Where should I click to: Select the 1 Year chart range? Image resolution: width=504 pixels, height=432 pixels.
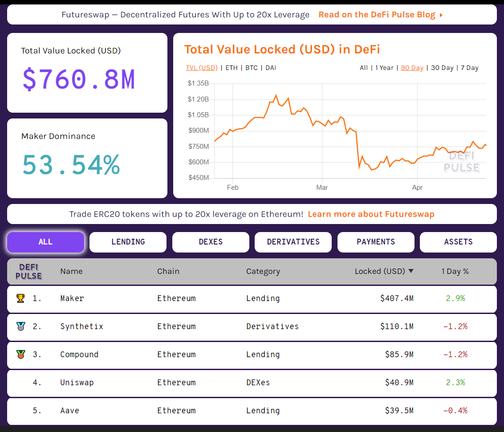384,68
